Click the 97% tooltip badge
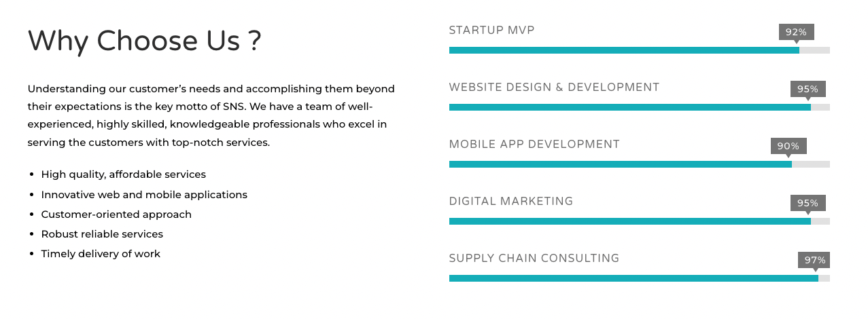Image resolution: width=868 pixels, height=319 pixels. (815, 260)
